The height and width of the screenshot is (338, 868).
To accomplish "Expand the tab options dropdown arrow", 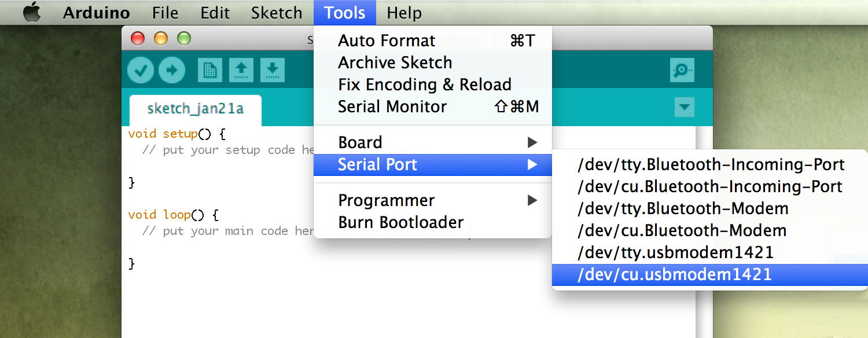I will pos(685,107).
